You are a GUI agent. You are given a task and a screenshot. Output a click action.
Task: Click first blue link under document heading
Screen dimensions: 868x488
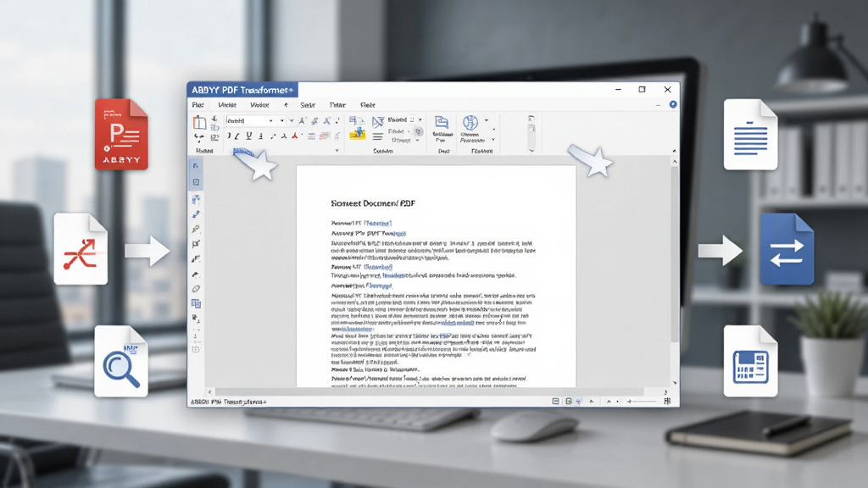coord(377,223)
